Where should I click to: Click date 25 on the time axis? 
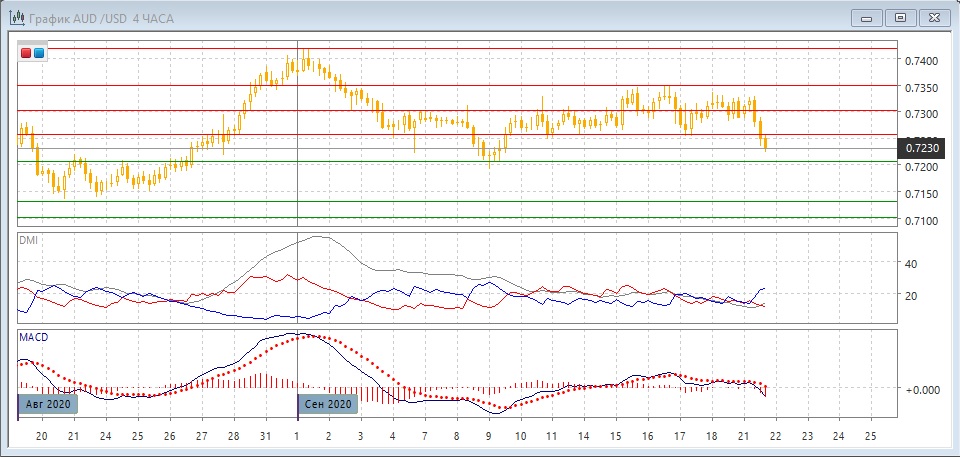pyautogui.click(x=870, y=437)
